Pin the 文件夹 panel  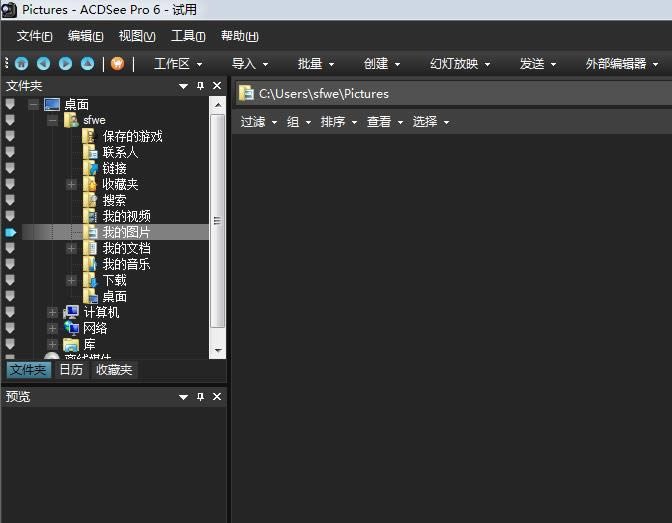200,86
